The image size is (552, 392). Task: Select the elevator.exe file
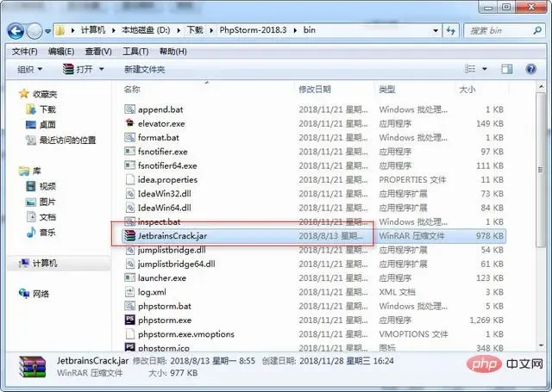(x=160, y=123)
